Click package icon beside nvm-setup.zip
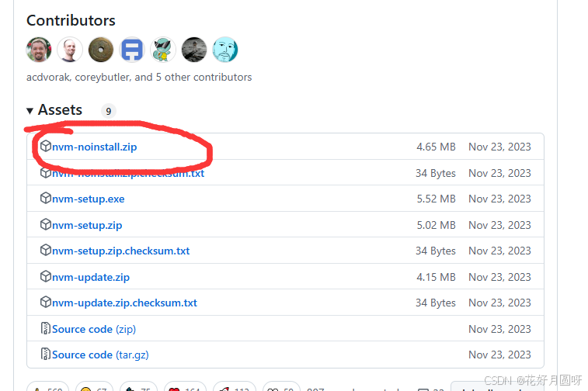The width and height of the screenshot is (588, 391). coord(45,224)
